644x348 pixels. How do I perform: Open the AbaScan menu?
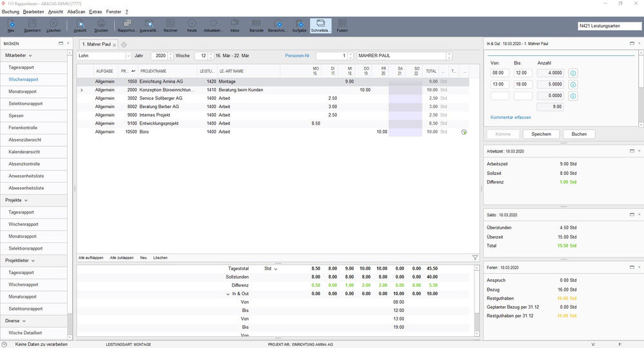(76, 12)
